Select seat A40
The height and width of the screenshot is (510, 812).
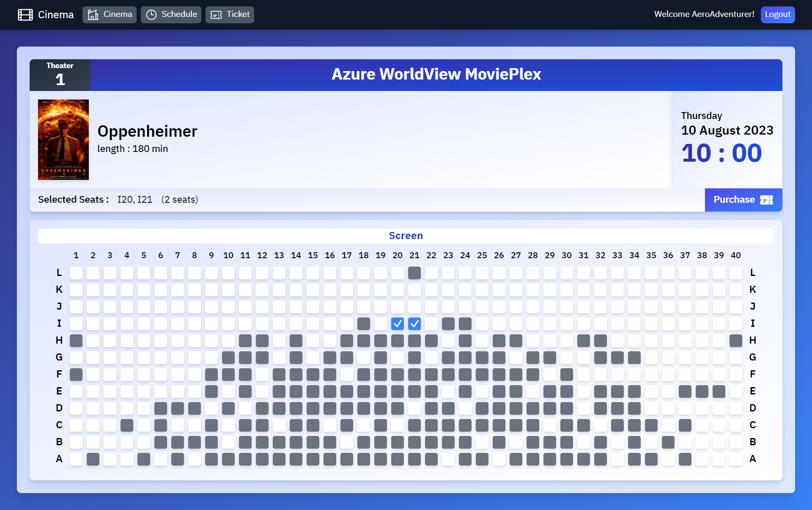pyautogui.click(x=736, y=459)
